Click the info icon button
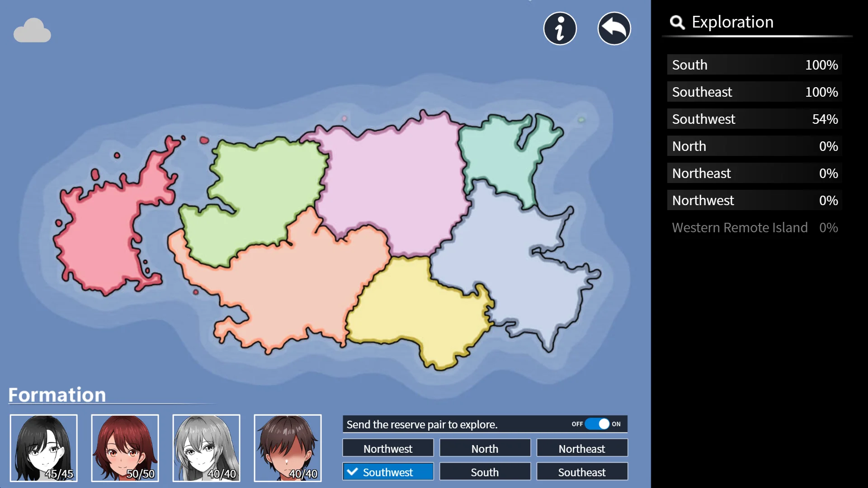The height and width of the screenshot is (488, 868). point(560,28)
